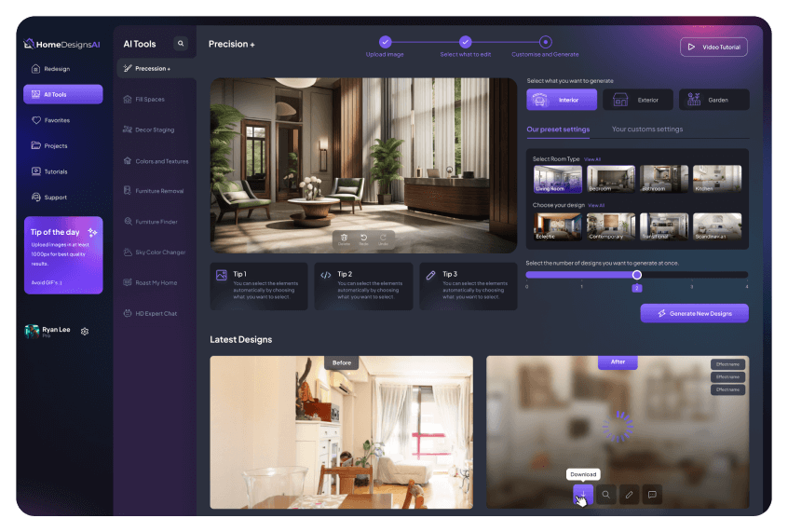Click the Generate New Designs button
The width and height of the screenshot is (788, 532).
[694, 314]
